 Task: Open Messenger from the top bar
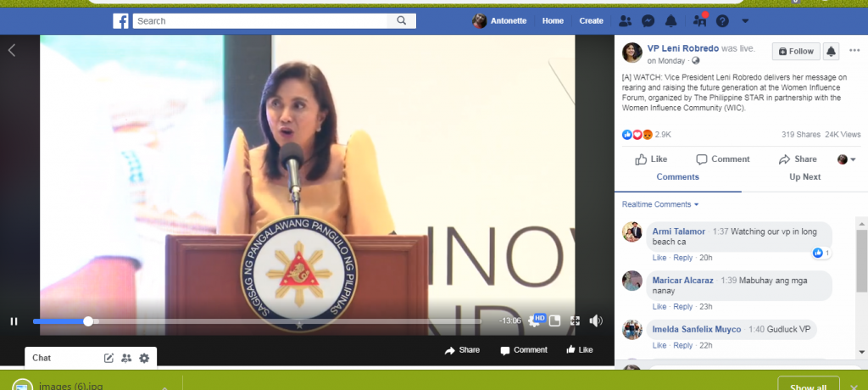[648, 20]
